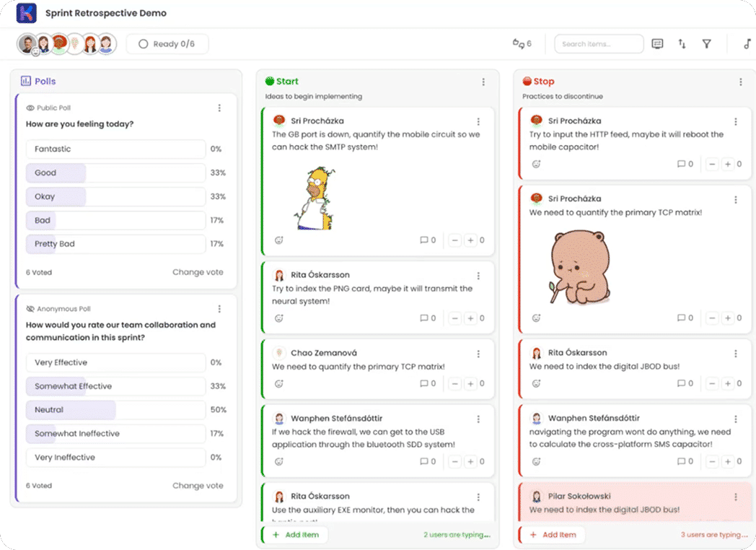This screenshot has width=756, height=550.
Task: Expand options menu for Public Poll
Action: click(219, 108)
